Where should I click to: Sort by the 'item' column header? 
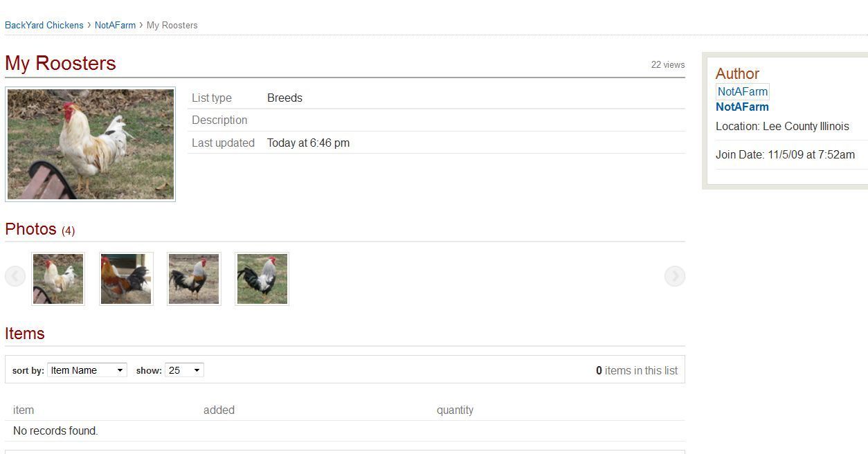[x=24, y=410]
